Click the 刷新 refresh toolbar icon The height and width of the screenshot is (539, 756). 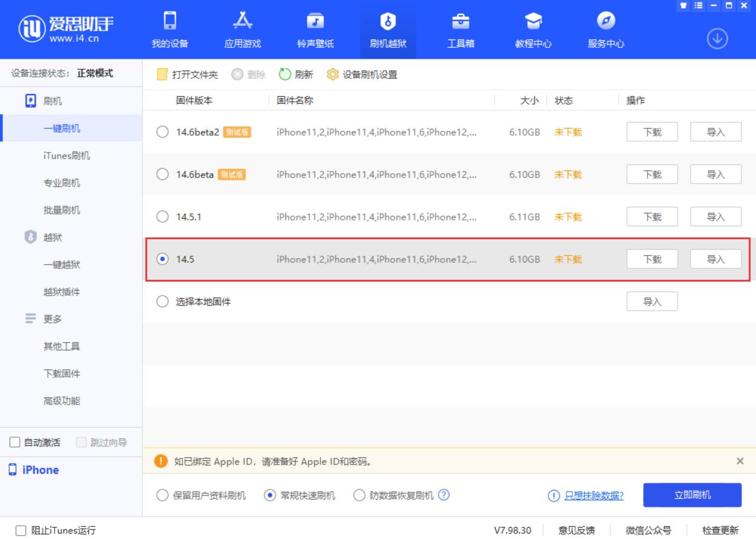(x=285, y=74)
